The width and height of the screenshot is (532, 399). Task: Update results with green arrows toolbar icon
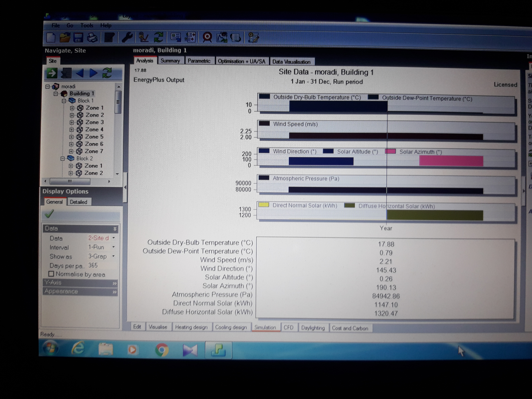point(159,38)
